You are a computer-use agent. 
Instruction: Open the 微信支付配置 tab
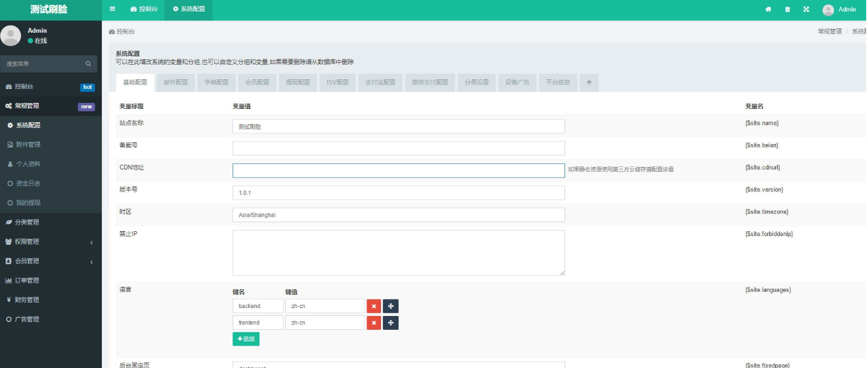click(430, 82)
